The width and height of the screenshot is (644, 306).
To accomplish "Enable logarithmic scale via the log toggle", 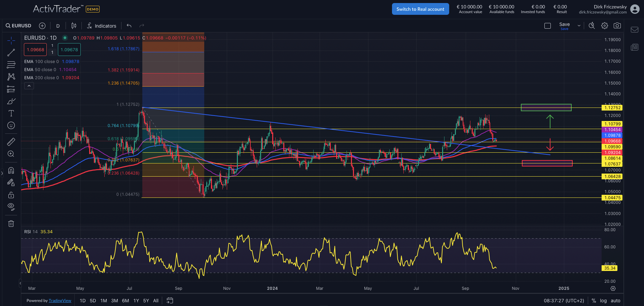I will point(604,300).
